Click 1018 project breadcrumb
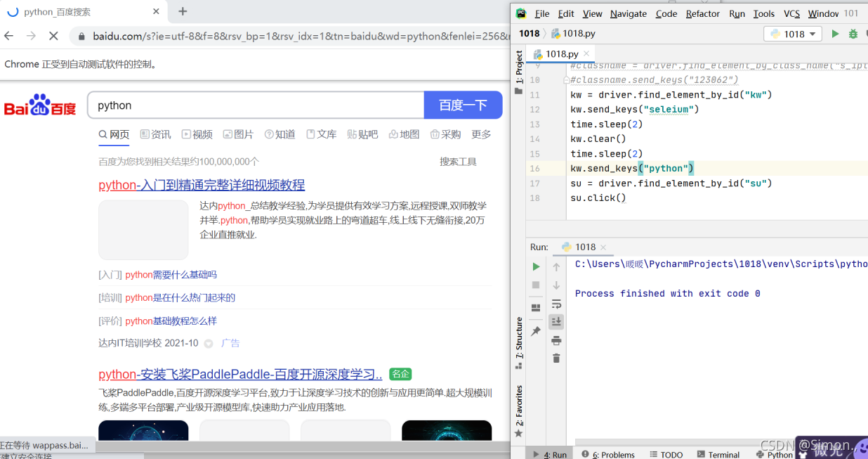 point(529,33)
